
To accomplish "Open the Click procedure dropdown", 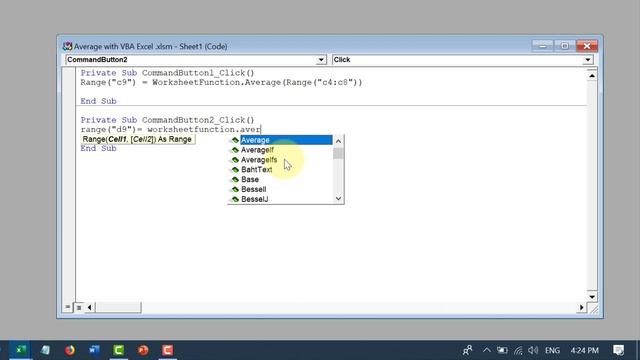I will [x=588, y=60].
